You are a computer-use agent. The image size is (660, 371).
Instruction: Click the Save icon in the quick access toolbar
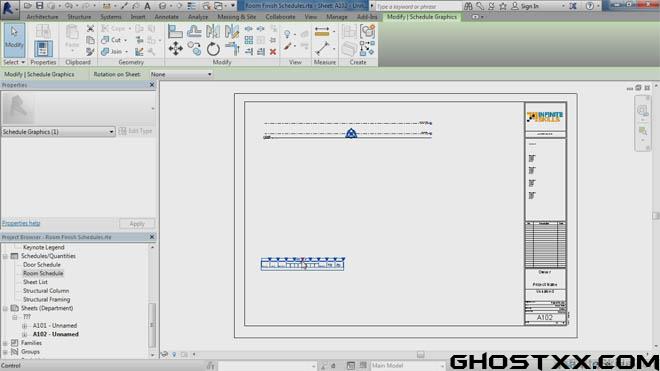pos(39,5)
